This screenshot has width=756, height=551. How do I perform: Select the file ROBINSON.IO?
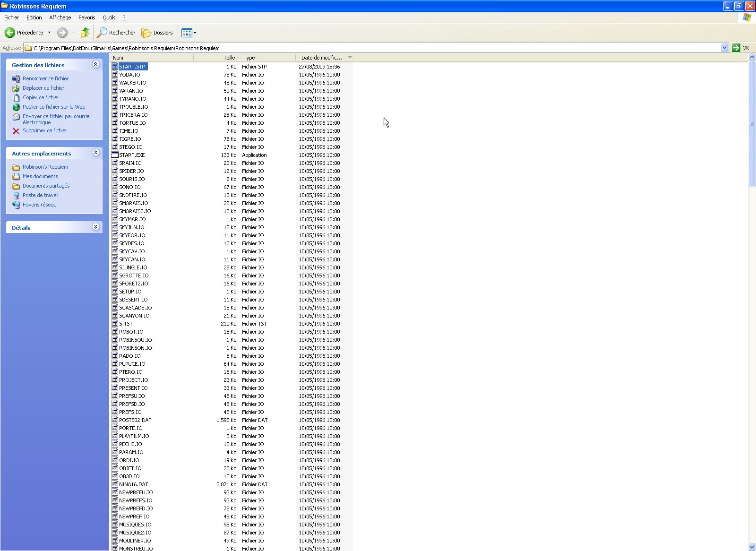(x=135, y=348)
